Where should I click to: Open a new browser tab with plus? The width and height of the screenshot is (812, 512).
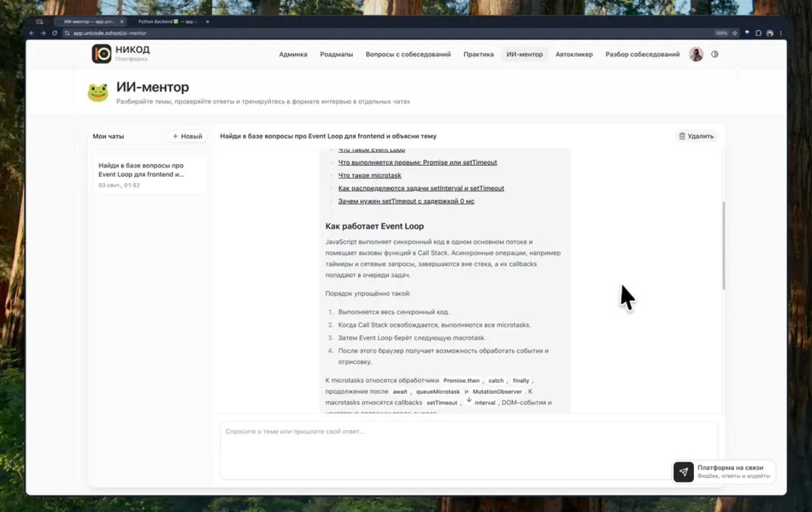tap(207, 21)
